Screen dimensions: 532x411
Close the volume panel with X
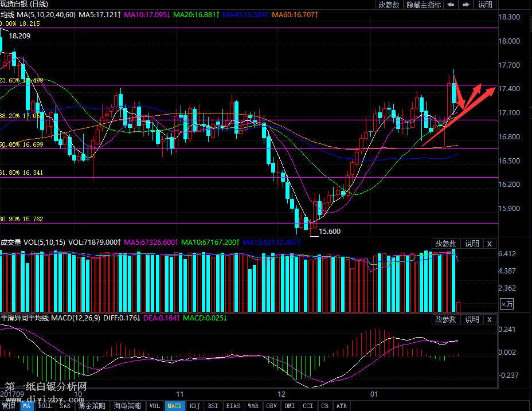click(489, 244)
